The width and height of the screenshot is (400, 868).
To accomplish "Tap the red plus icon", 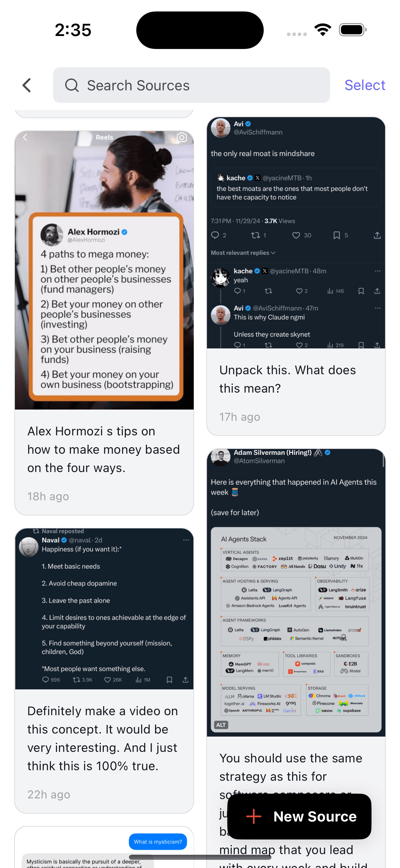I will coord(254,816).
